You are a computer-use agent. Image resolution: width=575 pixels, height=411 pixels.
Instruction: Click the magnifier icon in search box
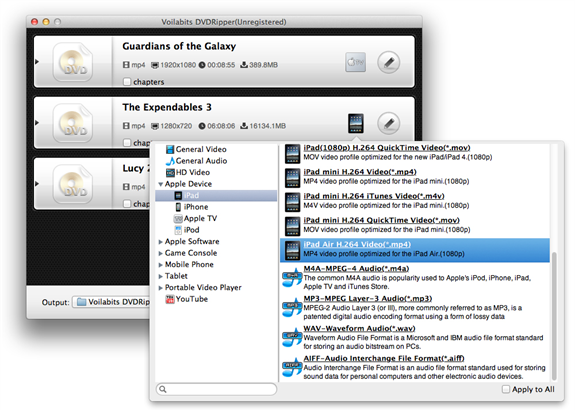(163, 389)
